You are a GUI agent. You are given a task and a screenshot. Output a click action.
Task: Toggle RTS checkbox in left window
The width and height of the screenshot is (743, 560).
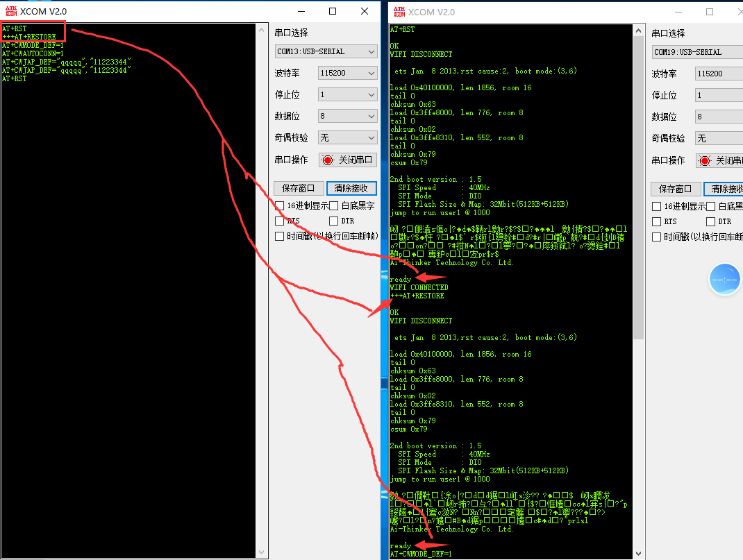pyautogui.click(x=280, y=221)
